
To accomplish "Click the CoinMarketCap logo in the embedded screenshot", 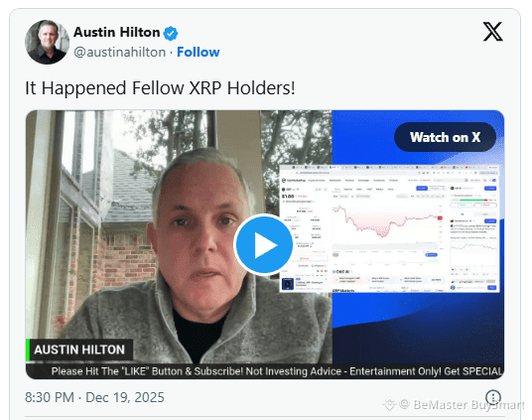I will [294, 181].
